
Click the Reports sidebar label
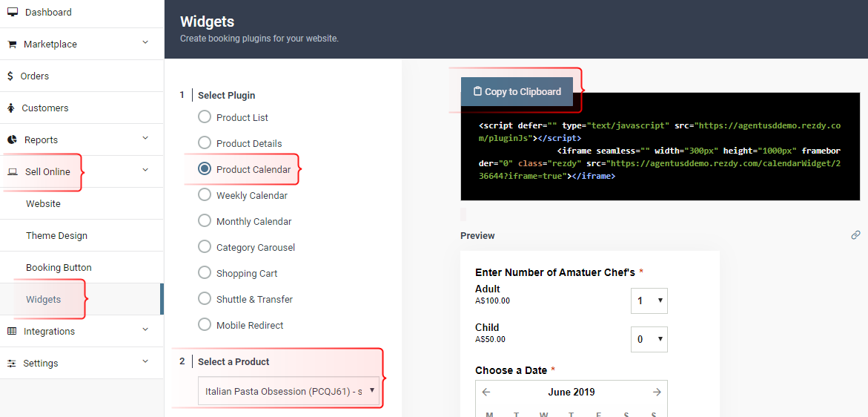pos(41,139)
